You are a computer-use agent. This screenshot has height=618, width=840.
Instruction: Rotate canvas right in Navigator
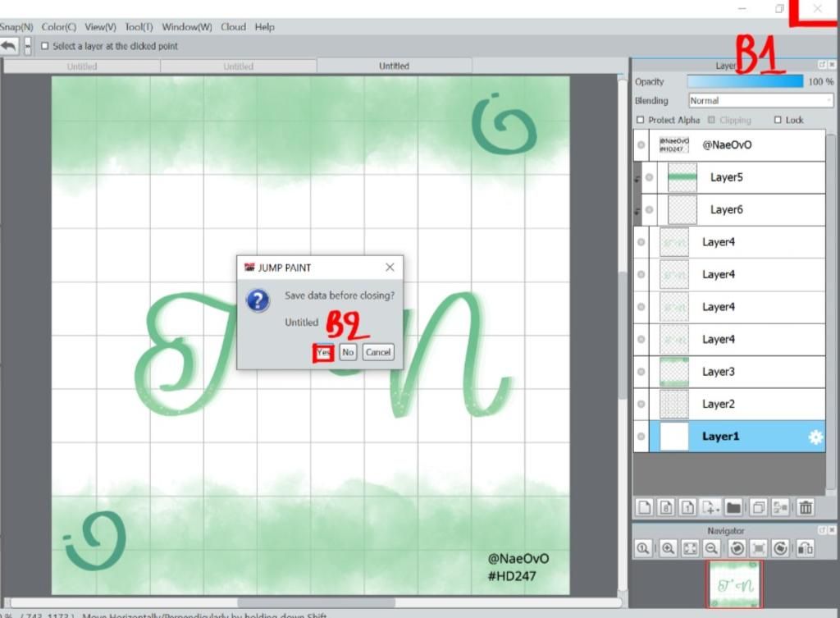[x=781, y=548]
